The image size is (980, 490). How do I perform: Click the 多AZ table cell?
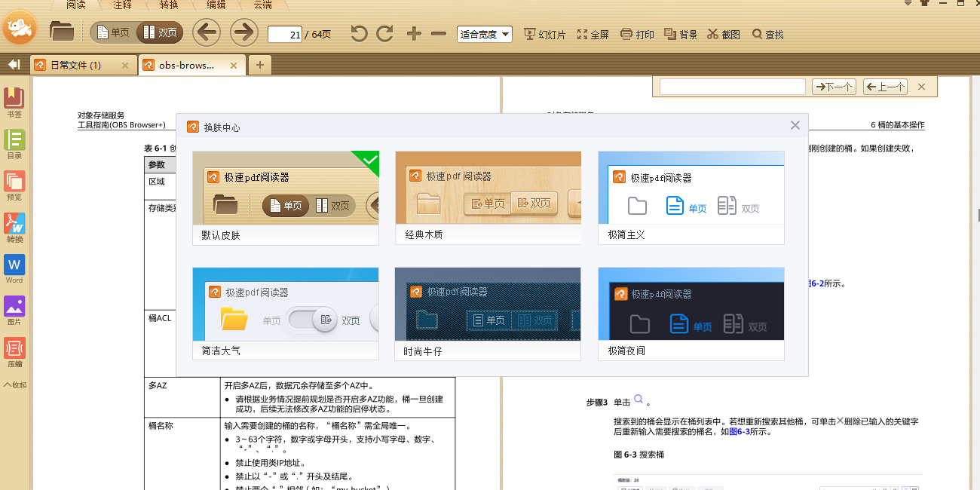(182, 398)
